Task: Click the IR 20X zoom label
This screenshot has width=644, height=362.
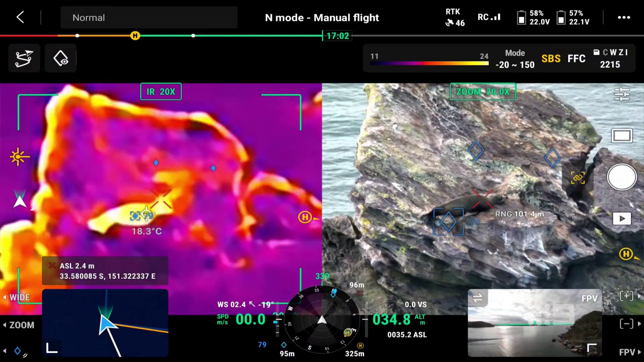Action: 161,92
